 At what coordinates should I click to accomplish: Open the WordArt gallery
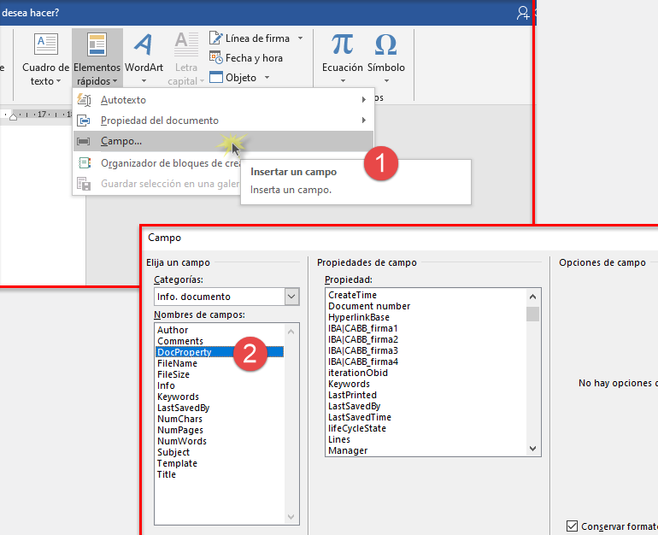[144, 59]
